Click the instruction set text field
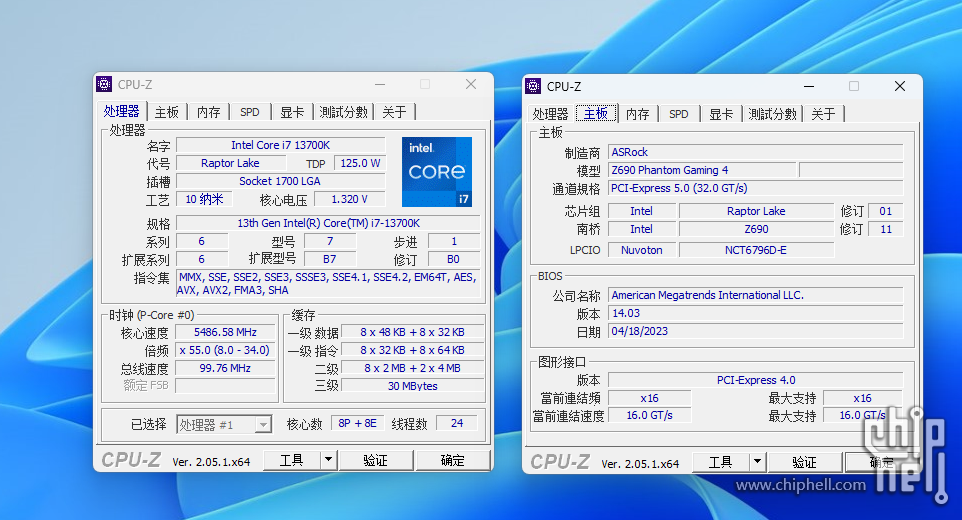This screenshot has height=520, width=962. (328, 283)
